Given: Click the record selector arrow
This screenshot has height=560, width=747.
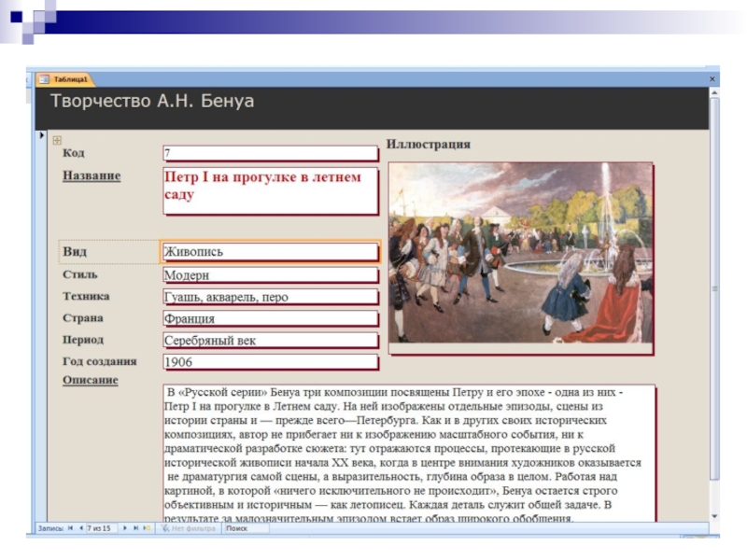Looking at the screenshot, I should click(41, 135).
